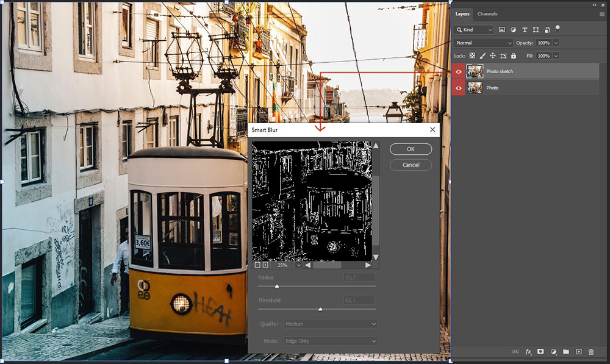610x364 pixels.
Task: Delete layer trash icon
Action: coord(591,352)
